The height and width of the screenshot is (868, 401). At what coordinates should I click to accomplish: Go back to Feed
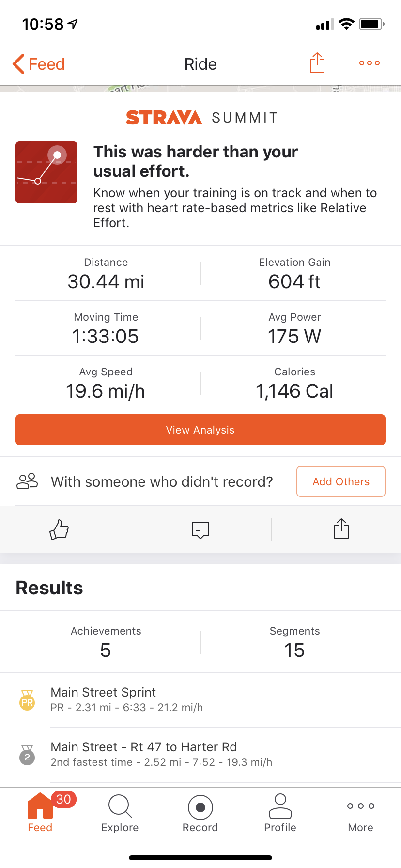[39, 64]
